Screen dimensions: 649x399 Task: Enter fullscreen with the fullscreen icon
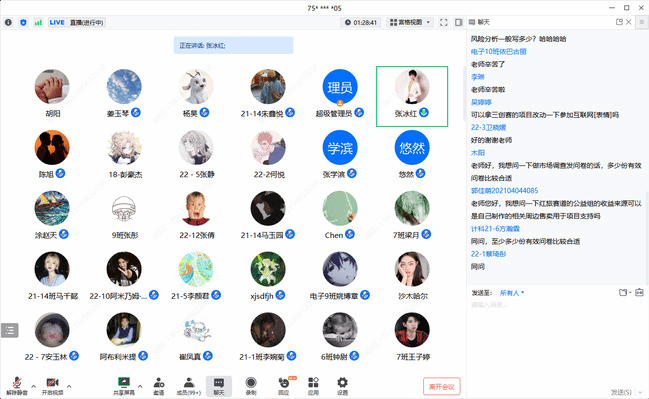tap(444, 22)
